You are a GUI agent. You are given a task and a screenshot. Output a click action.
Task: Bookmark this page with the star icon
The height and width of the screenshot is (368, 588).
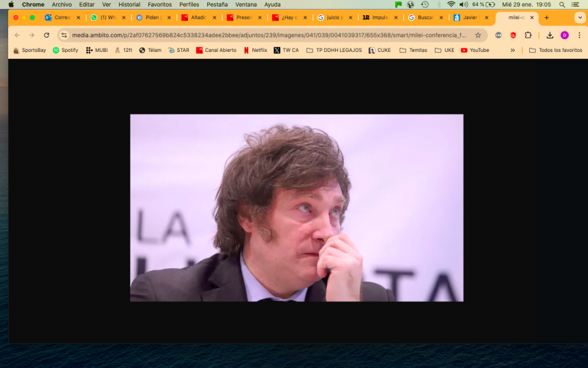[x=478, y=35]
